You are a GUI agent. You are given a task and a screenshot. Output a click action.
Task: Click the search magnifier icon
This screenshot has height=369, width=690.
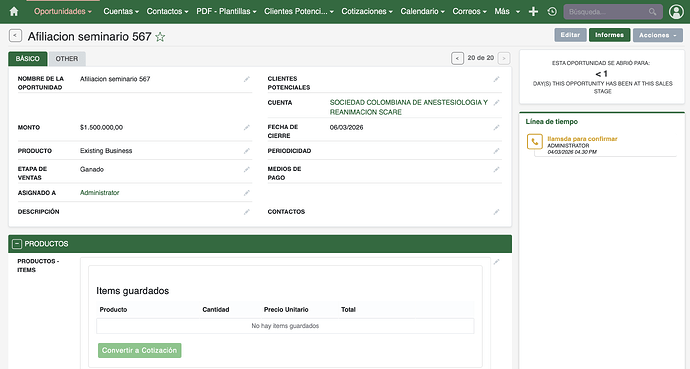coord(652,12)
